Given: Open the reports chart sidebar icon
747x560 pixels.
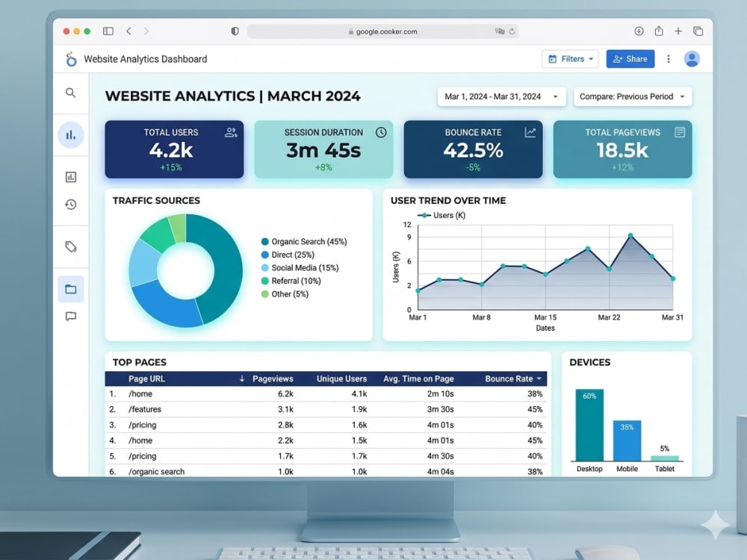Looking at the screenshot, I should pyautogui.click(x=70, y=177).
